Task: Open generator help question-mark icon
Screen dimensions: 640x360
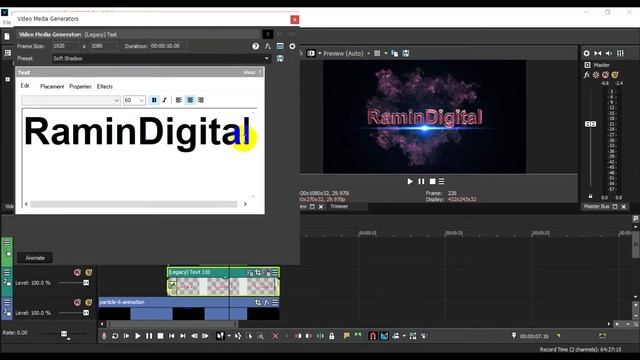Action: [256, 46]
